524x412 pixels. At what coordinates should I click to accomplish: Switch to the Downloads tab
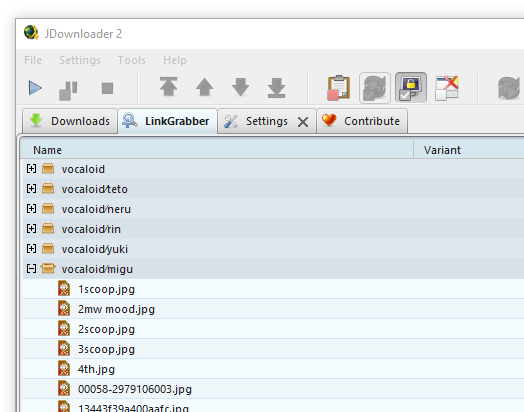[70, 121]
